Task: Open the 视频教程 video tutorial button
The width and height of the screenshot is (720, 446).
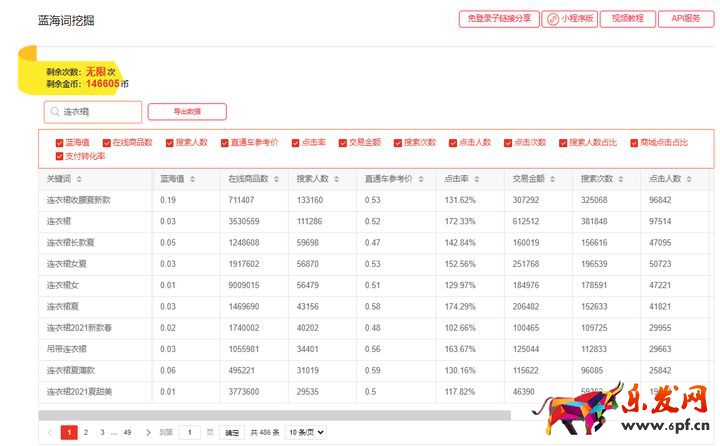Action: [x=627, y=19]
